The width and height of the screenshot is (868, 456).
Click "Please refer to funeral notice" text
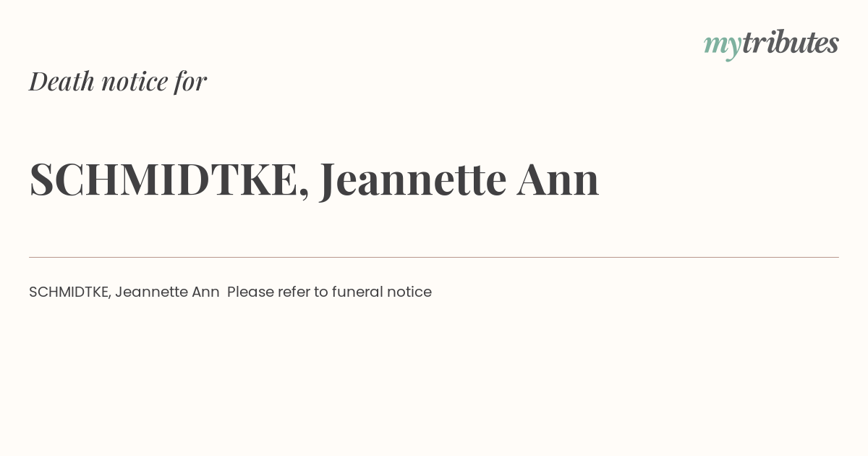point(329,292)
